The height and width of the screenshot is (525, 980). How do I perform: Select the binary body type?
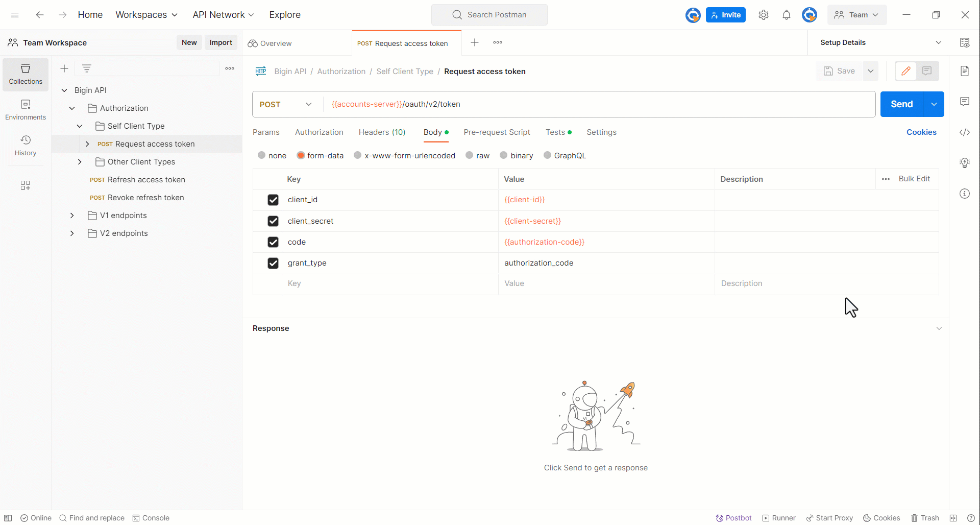tap(504, 155)
